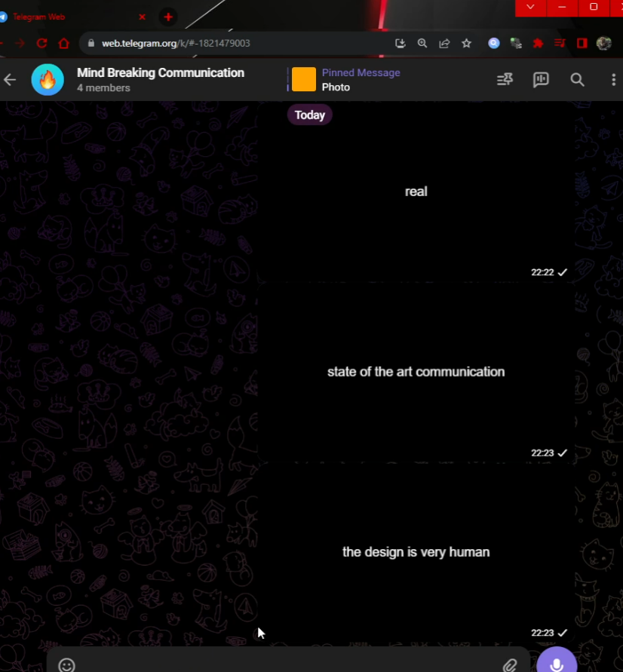This screenshot has height=672, width=623.
Task: Open the three-dot chat options menu
Action: coord(613,79)
